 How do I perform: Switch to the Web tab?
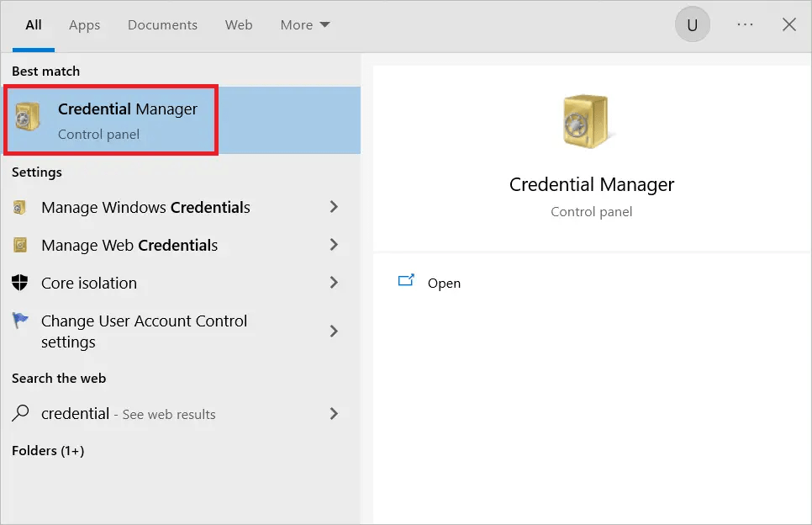click(x=238, y=25)
